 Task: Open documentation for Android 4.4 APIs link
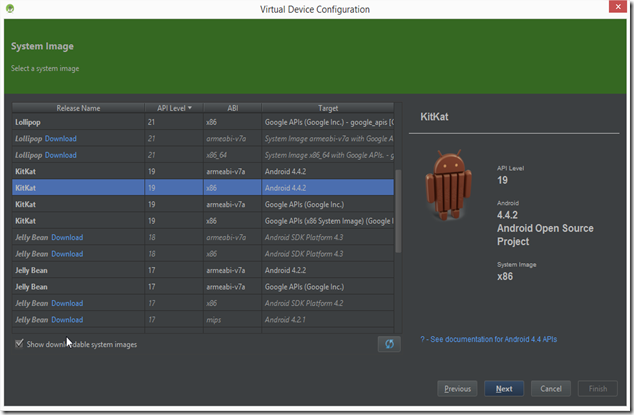point(488,339)
